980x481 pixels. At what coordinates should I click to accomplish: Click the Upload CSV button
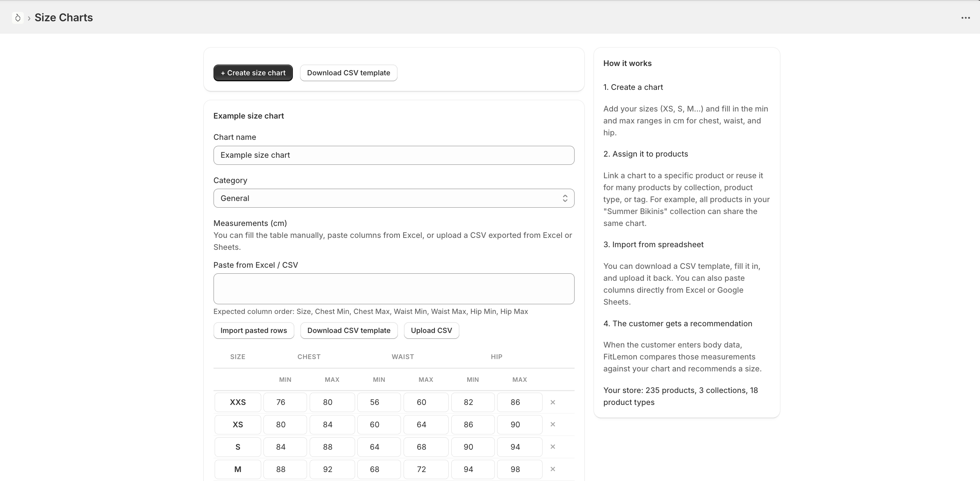tap(431, 330)
